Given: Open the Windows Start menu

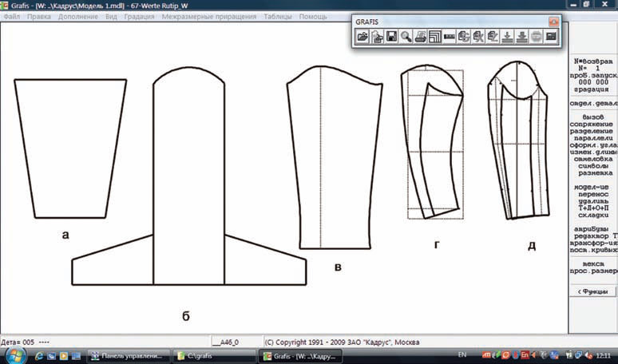Looking at the screenshot, I should (x=16, y=355).
